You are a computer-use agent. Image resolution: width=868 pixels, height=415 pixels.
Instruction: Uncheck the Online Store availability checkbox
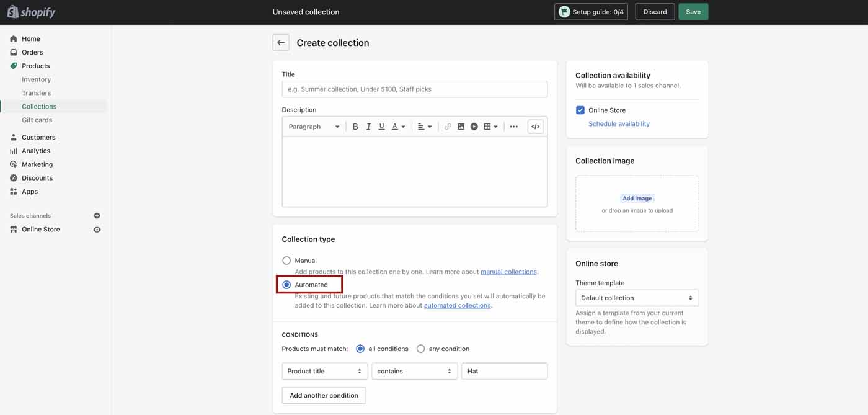(x=580, y=110)
